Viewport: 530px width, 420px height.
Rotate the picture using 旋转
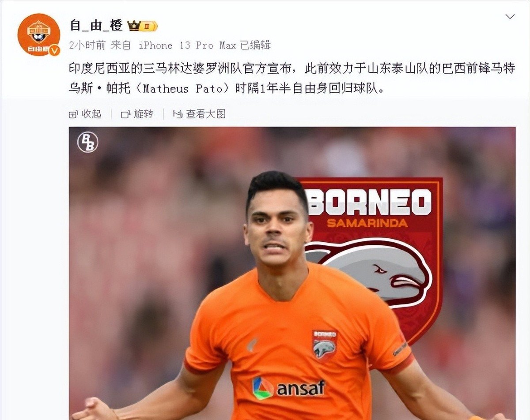137,114
